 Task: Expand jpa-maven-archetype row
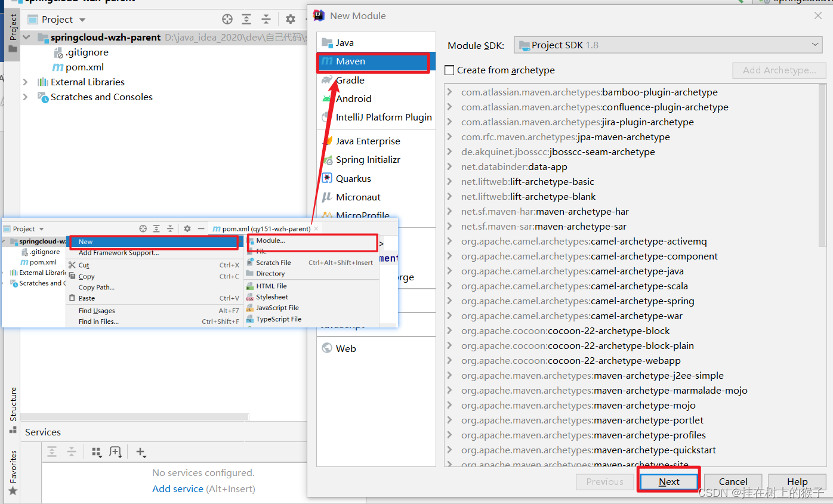pyautogui.click(x=449, y=137)
